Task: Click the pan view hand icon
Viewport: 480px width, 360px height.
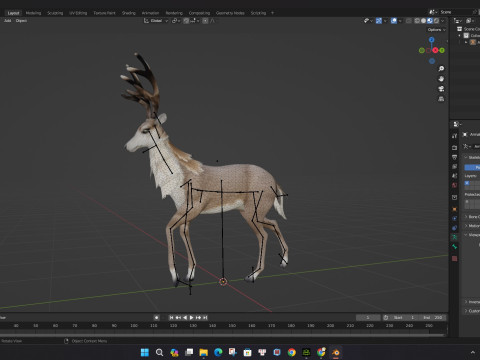Action: point(441,79)
